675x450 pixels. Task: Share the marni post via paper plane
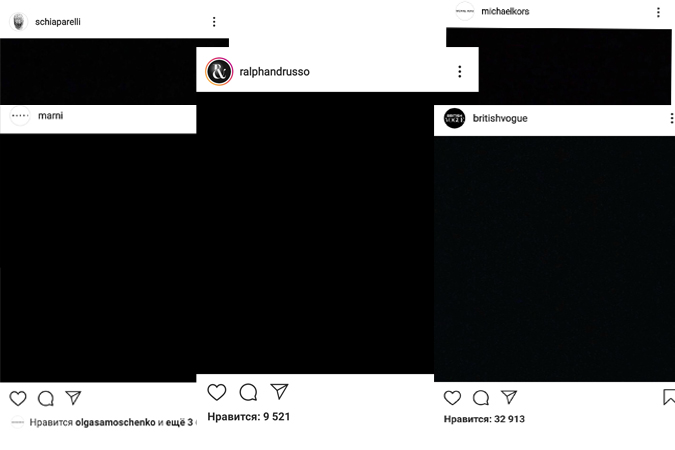(x=73, y=397)
